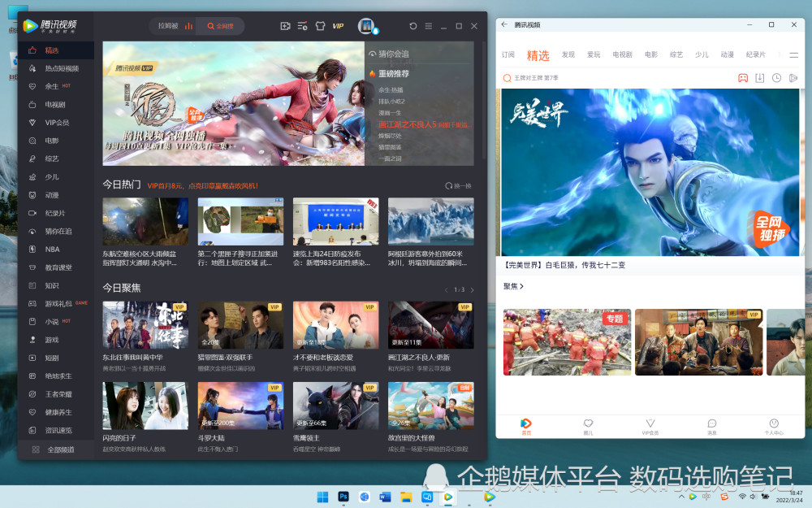Switch to 发现 tab in right window
The height and width of the screenshot is (508, 812).
(x=568, y=54)
